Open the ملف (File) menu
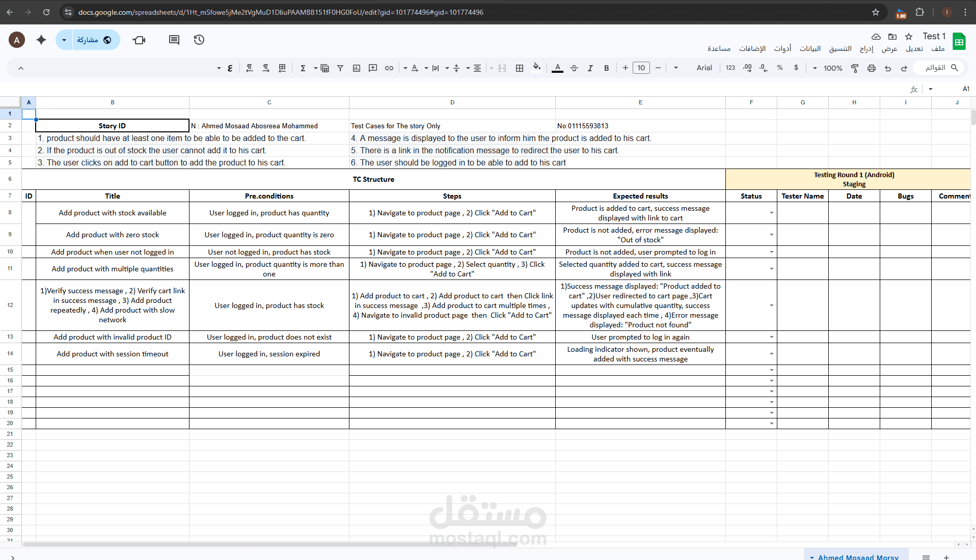976x560 pixels. pyautogui.click(x=938, y=49)
